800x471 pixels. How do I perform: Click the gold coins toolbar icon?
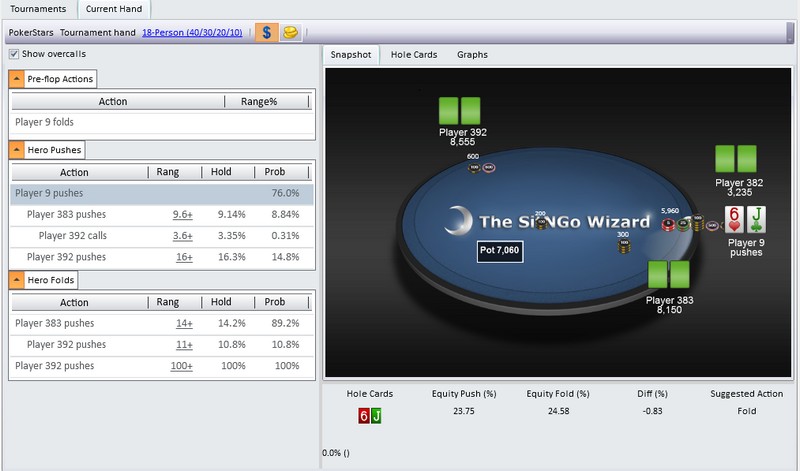[x=290, y=33]
